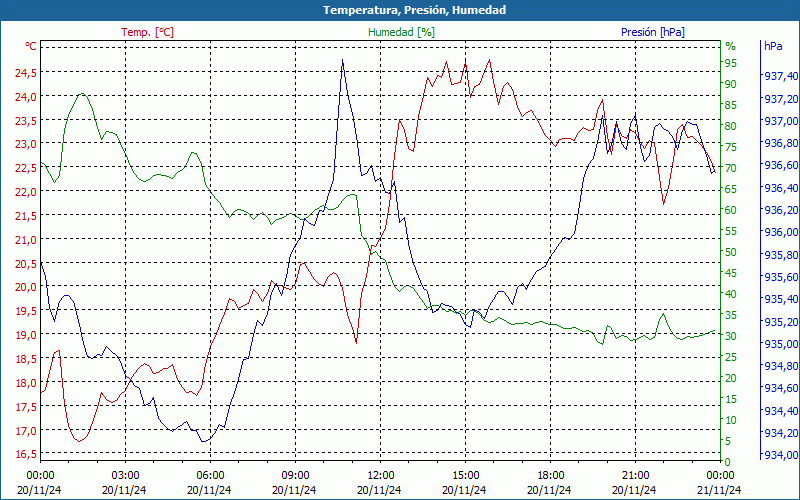Click the 936,40 pressure axis value
The width and height of the screenshot is (800, 500).
coord(781,188)
